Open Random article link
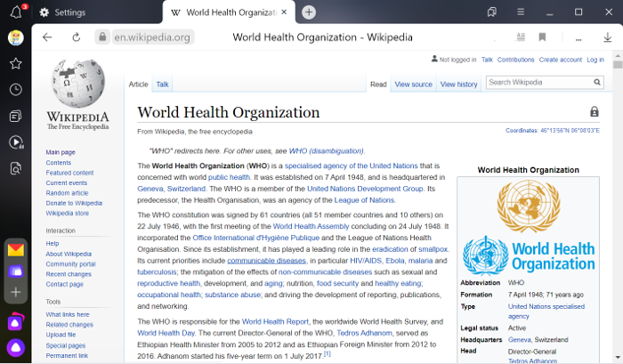The width and height of the screenshot is (623, 364). coord(67,193)
